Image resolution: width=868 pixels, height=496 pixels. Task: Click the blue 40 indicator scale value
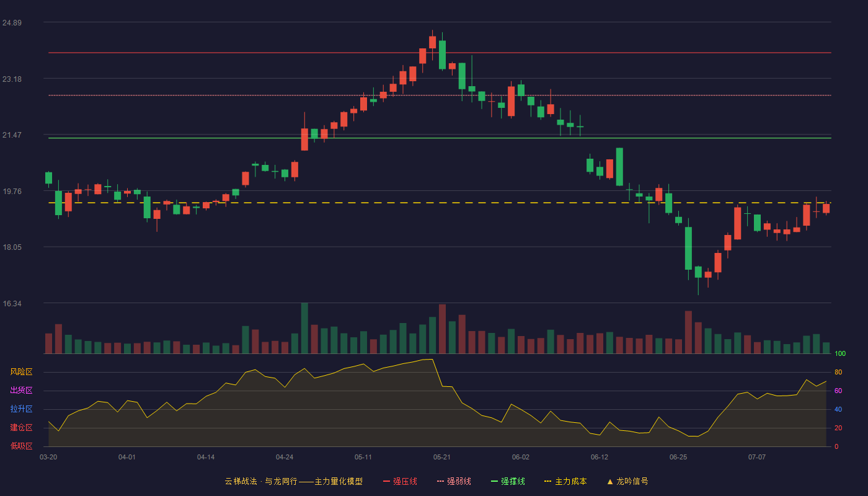pos(838,409)
